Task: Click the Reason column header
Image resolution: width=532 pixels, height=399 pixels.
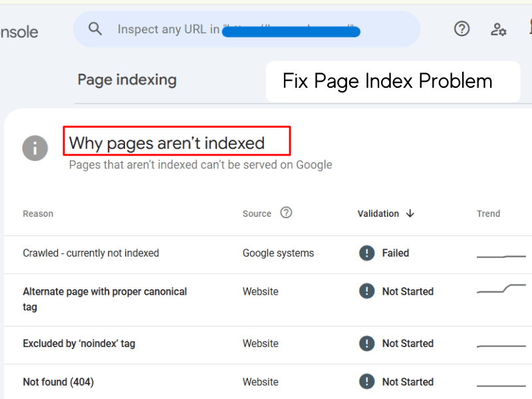Action: coord(38,213)
